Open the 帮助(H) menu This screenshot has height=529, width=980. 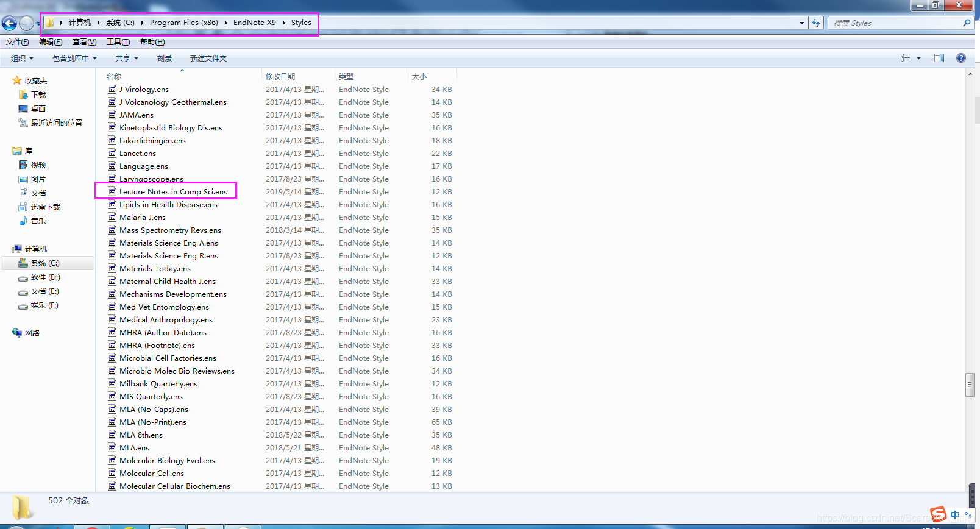[x=152, y=42]
